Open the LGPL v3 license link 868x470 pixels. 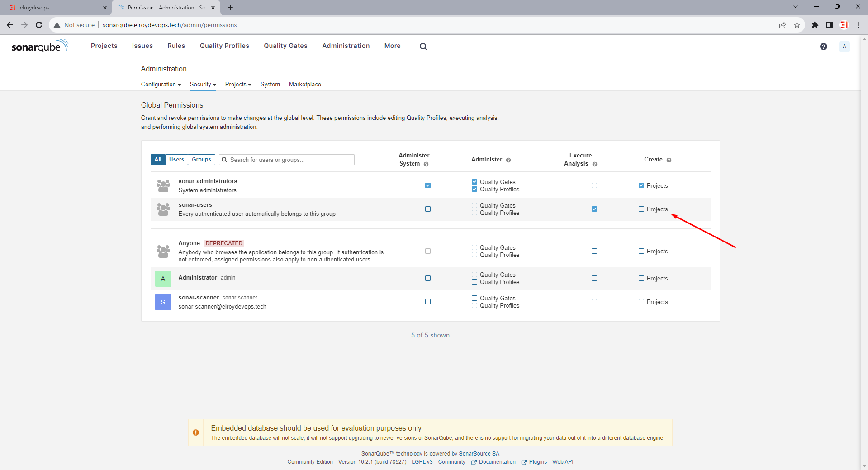422,462
